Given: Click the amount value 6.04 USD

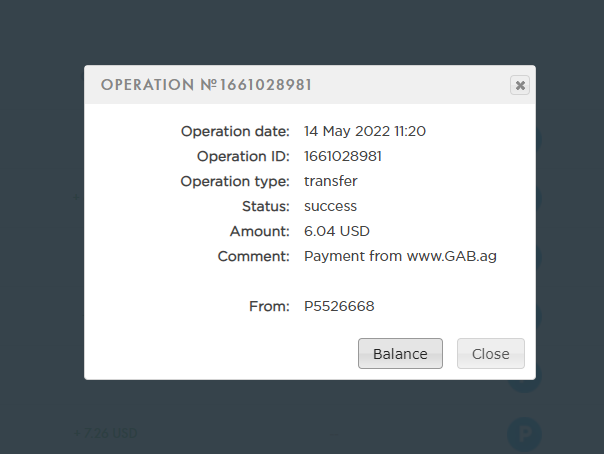Looking at the screenshot, I should point(337,231).
